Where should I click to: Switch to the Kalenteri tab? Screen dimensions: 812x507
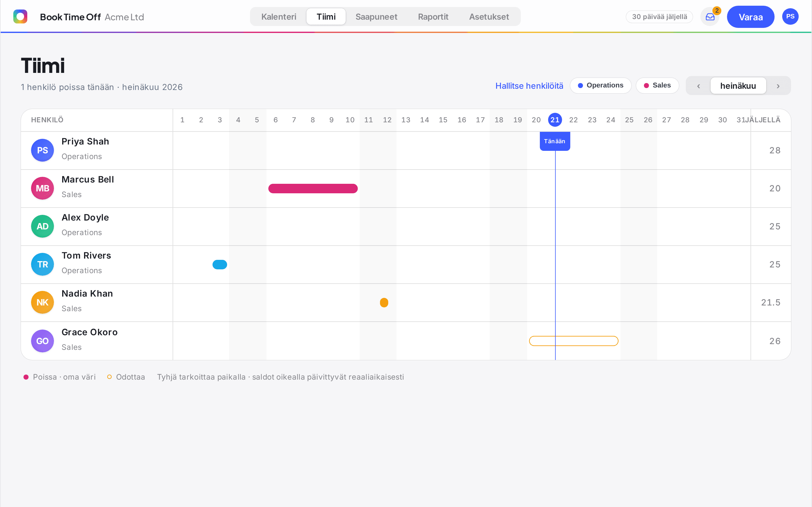click(278, 17)
